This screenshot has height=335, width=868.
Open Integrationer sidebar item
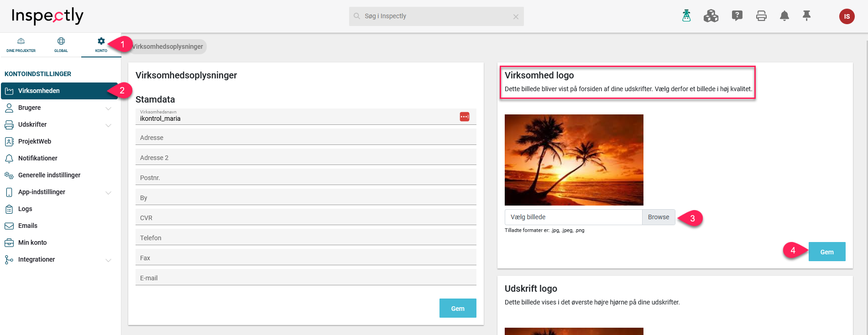pyautogui.click(x=59, y=259)
